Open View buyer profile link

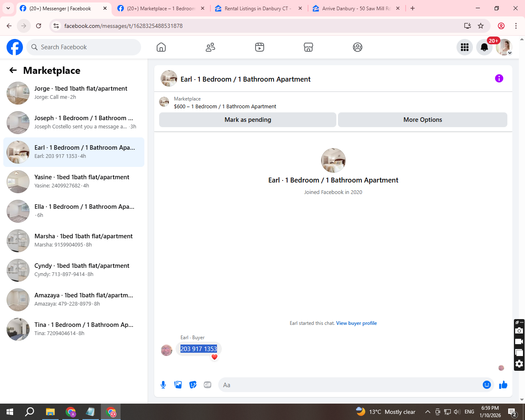click(356, 323)
